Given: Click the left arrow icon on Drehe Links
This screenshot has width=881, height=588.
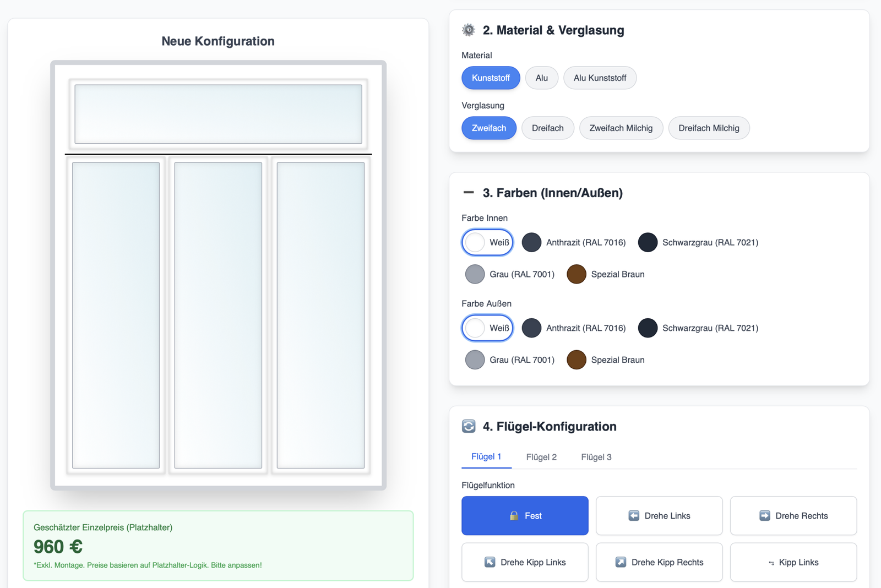Looking at the screenshot, I should (x=634, y=516).
